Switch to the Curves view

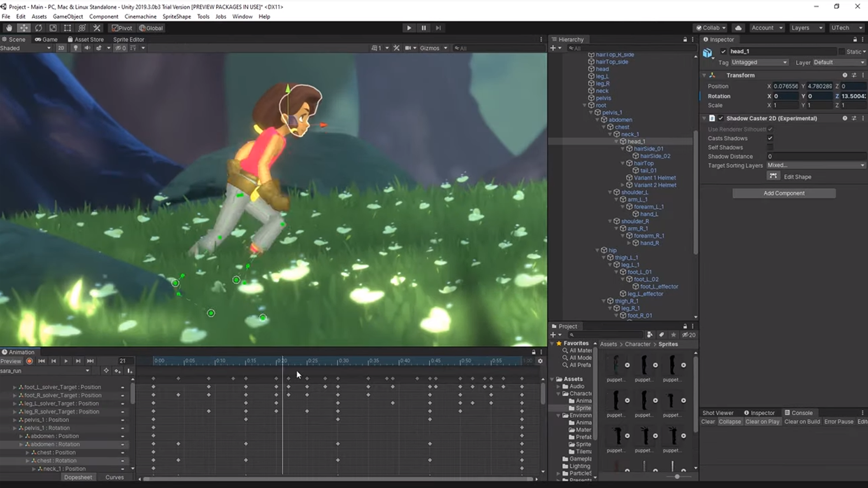114,477
